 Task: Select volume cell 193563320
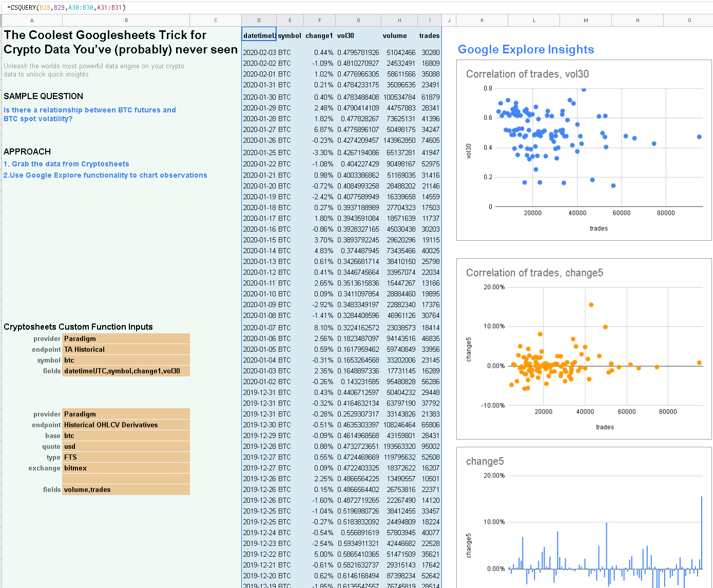399,446
